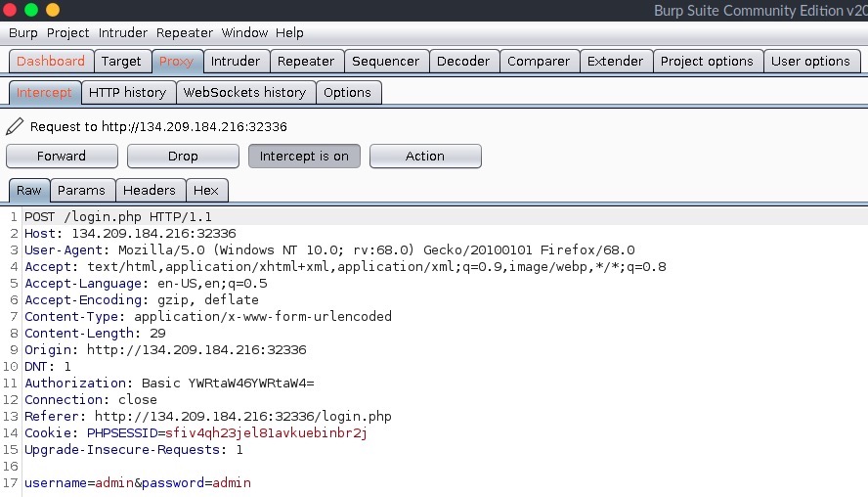Open the Help menu
This screenshot has height=497, width=868.
pyautogui.click(x=289, y=33)
